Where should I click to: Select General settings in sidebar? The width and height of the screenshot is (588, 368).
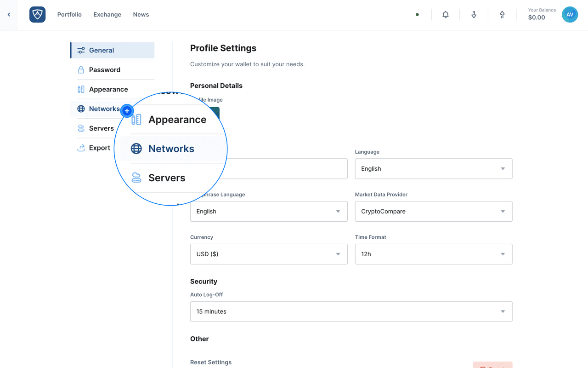(102, 51)
